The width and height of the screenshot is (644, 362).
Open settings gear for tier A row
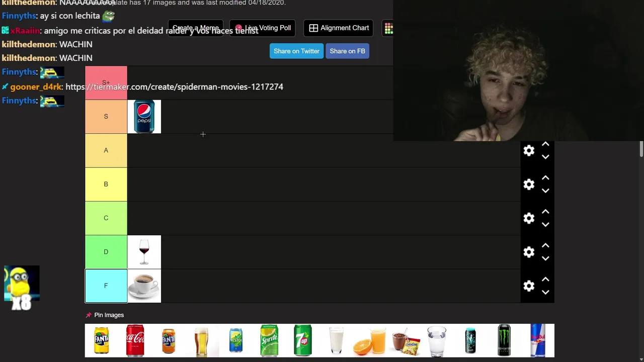529,151
